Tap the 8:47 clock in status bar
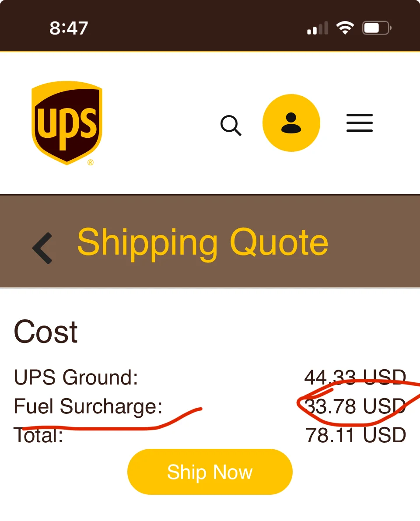The image size is (420, 521). pos(69,28)
